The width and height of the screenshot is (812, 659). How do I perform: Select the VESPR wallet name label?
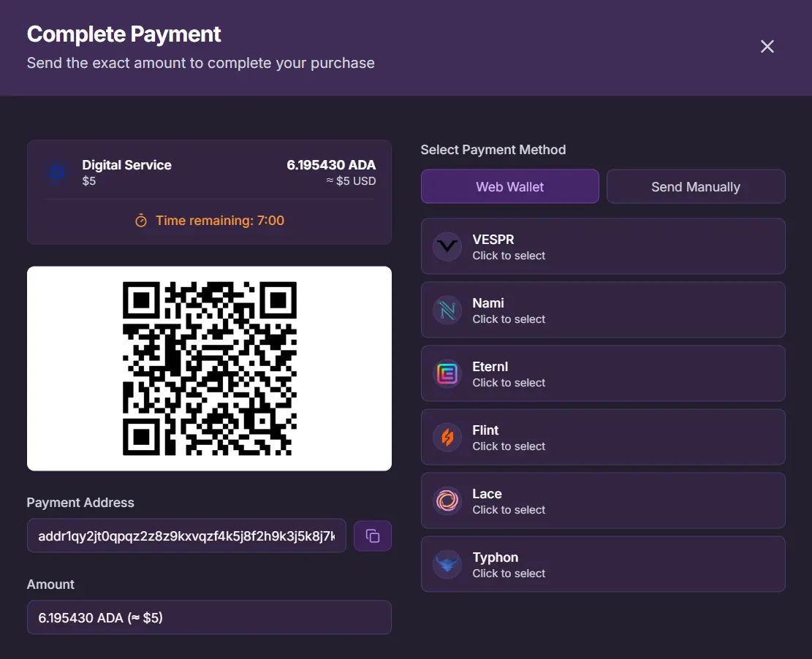pyautogui.click(x=493, y=240)
